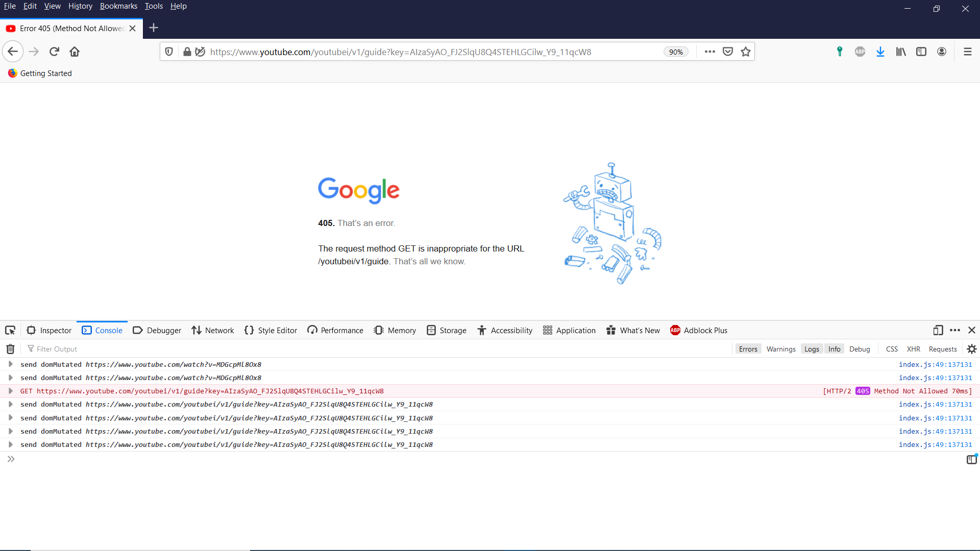980x551 pixels.
Task: Open console settings gear
Action: (x=972, y=349)
